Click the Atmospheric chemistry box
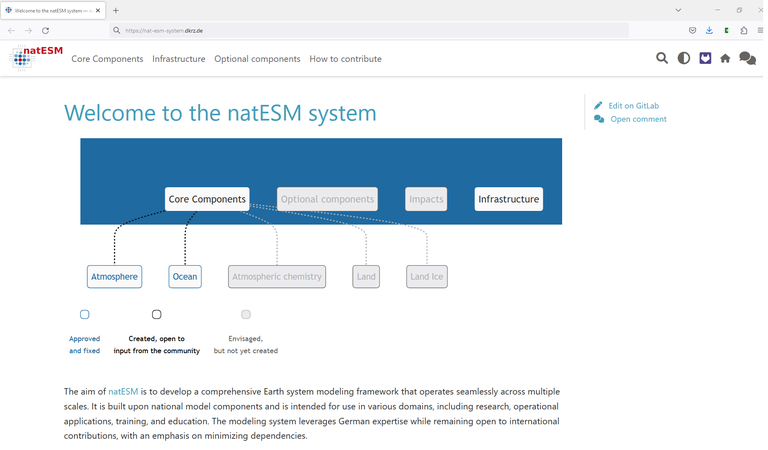Image resolution: width=768 pixels, height=450 pixels. (x=277, y=277)
